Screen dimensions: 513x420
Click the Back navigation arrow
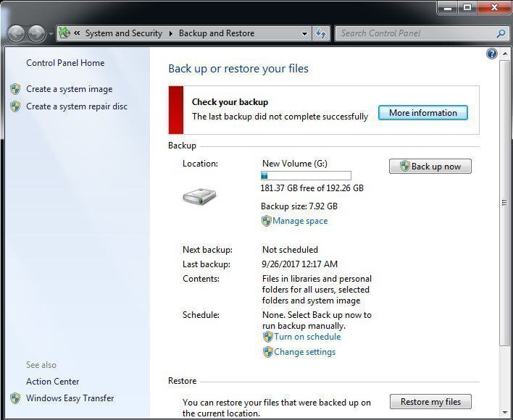point(16,33)
